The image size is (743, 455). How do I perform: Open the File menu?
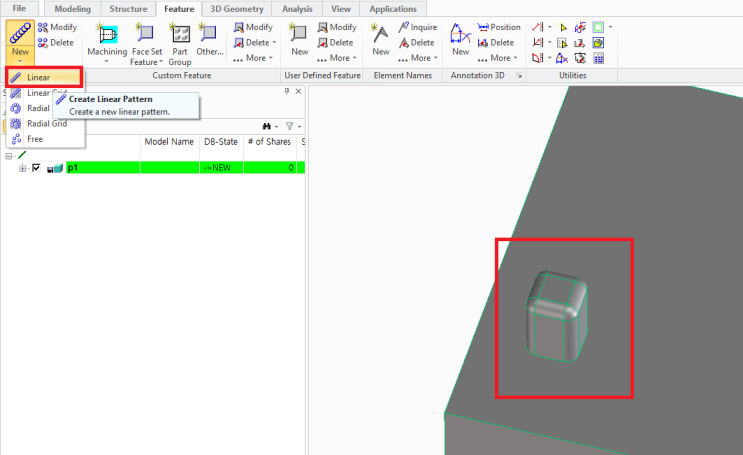[x=19, y=8]
